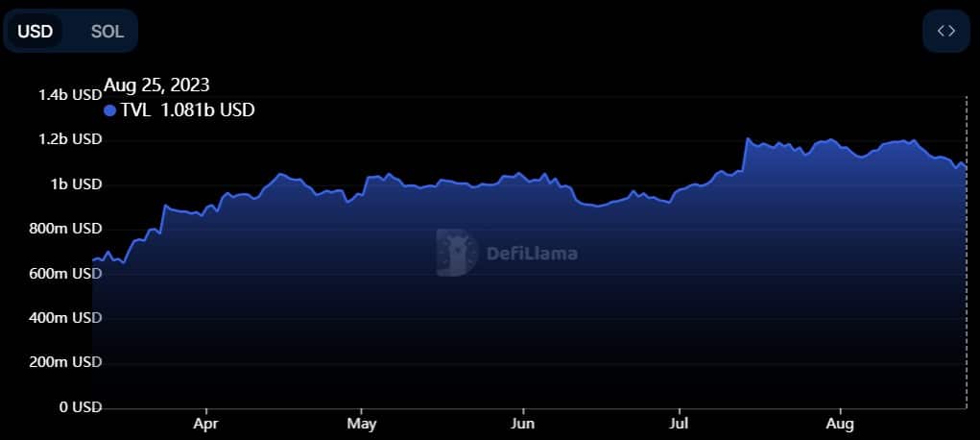Click the 1.2b USD axis label
The height and width of the screenshot is (440, 980).
tap(70, 139)
